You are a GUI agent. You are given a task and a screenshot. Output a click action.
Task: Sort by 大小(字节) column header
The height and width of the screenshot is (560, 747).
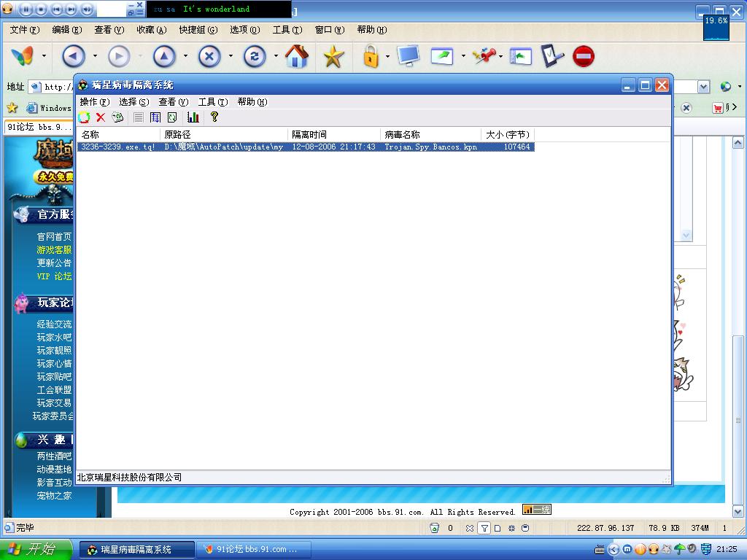pos(508,134)
